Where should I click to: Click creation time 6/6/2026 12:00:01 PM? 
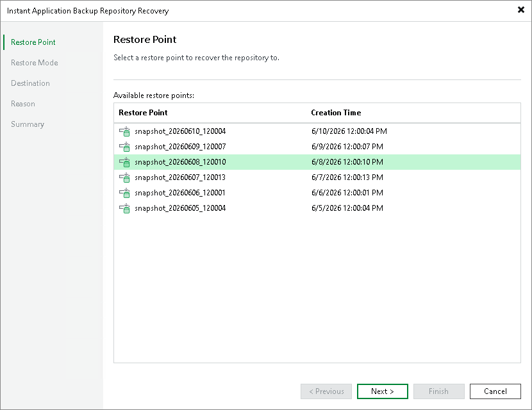tap(347, 193)
